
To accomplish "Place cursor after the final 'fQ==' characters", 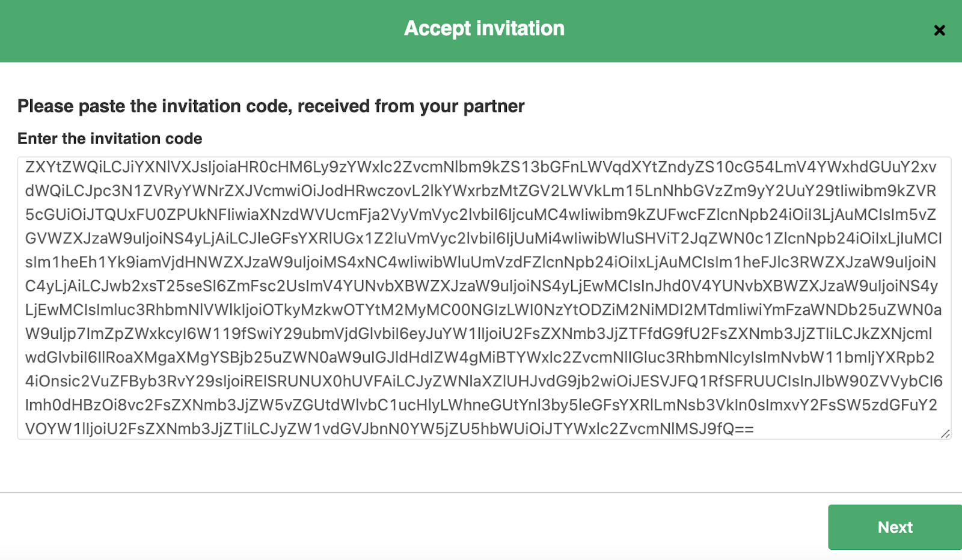I will [755, 429].
